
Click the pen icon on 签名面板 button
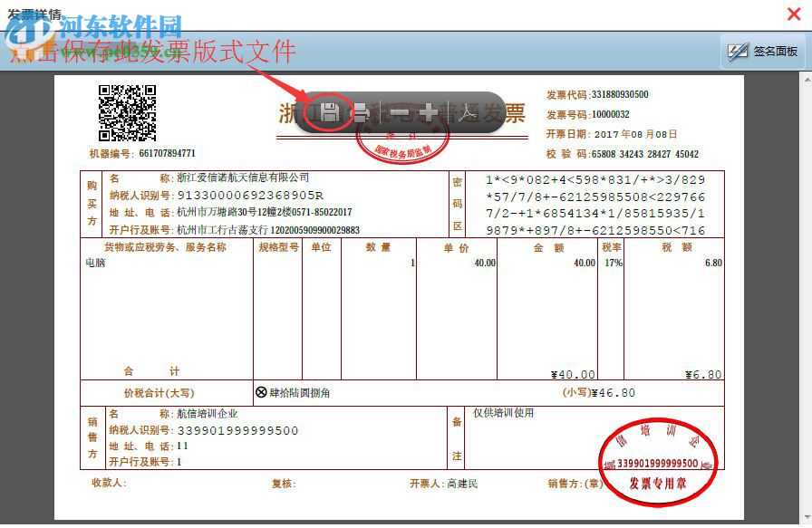738,51
